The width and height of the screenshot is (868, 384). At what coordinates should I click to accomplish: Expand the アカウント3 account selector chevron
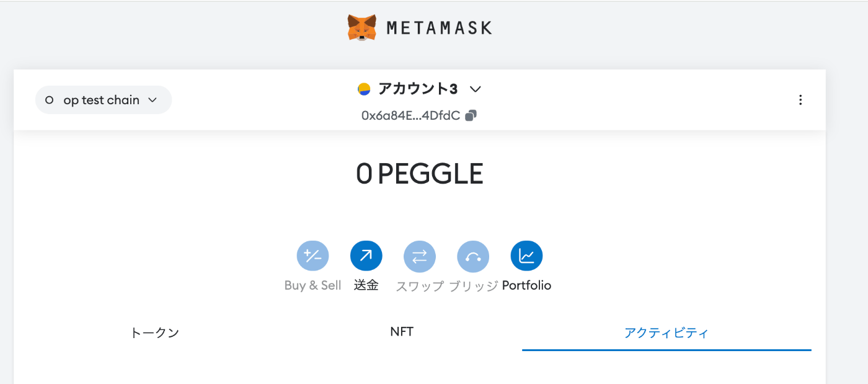click(x=476, y=89)
